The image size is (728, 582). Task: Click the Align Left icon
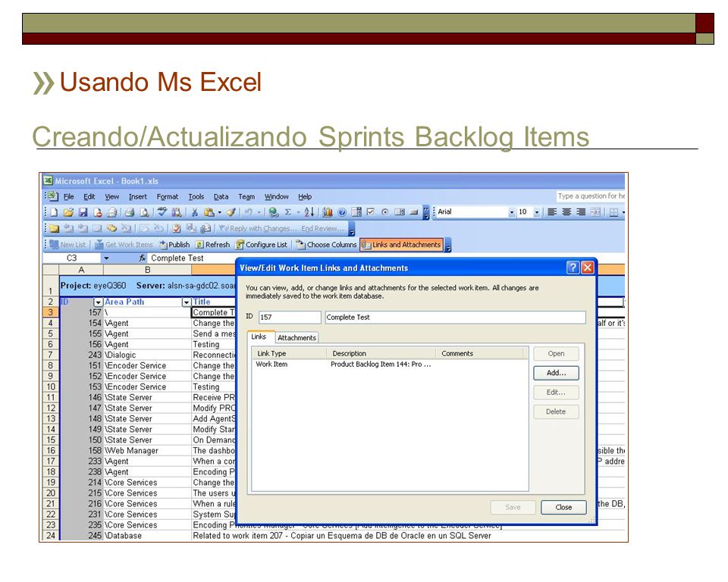tap(551, 212)
